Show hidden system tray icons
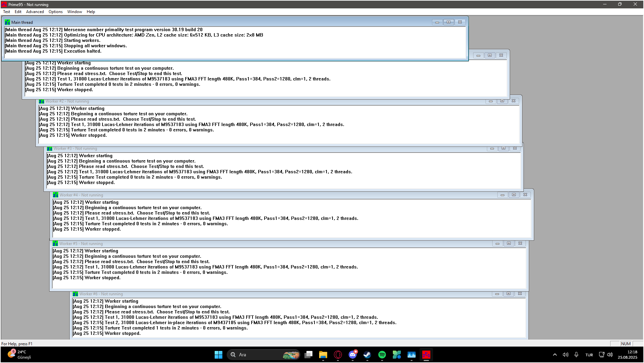Screen dimensions: 644x363 click(x=555, y=355)
